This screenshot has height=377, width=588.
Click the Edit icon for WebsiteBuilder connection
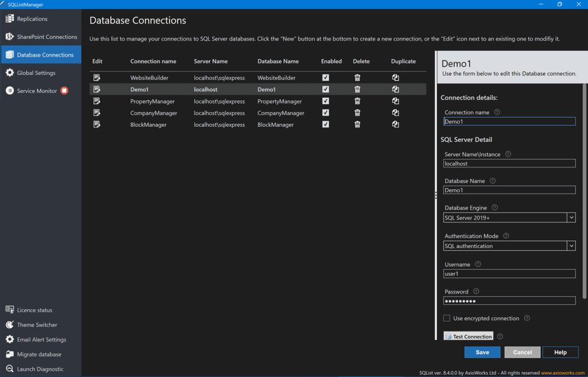click(96, 77)
